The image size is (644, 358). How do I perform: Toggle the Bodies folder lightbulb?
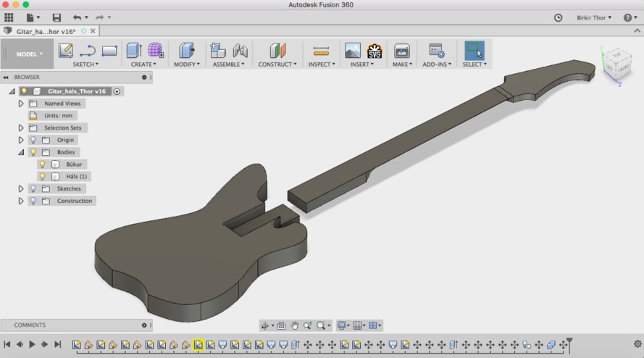(33, 152)
